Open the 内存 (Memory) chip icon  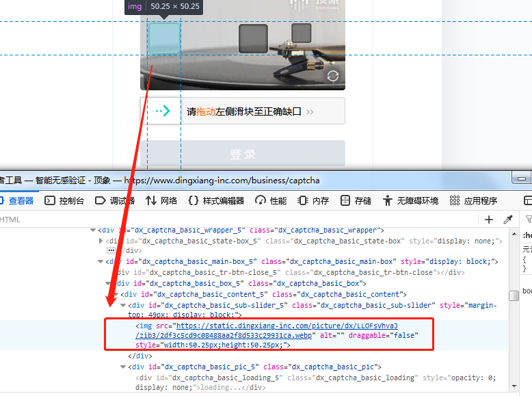coord(303,200)
